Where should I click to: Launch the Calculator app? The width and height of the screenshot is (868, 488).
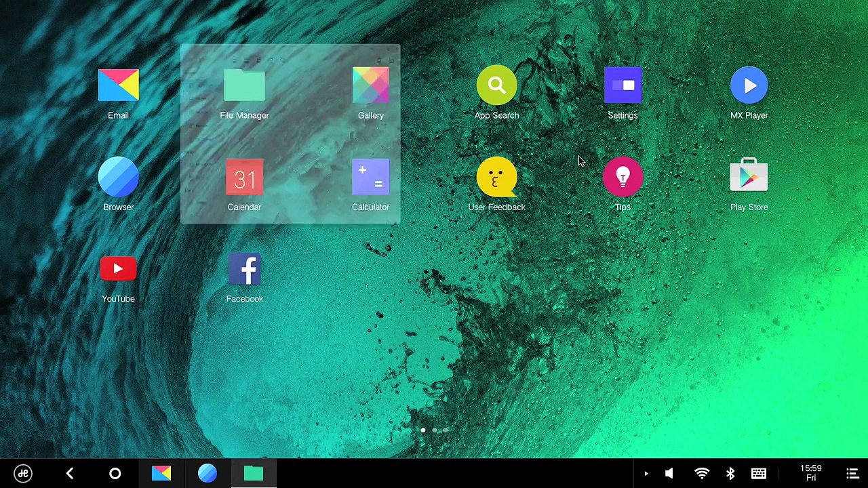click(x=370, y=184)
